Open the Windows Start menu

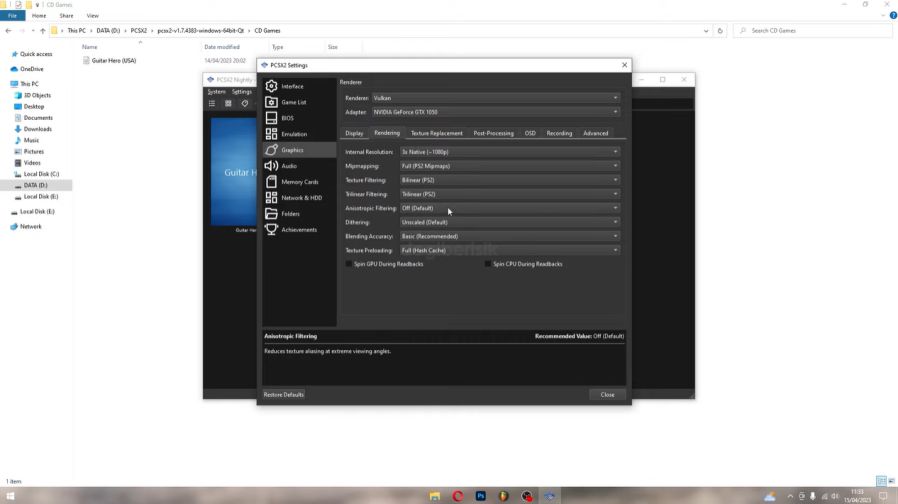[10, 496]
